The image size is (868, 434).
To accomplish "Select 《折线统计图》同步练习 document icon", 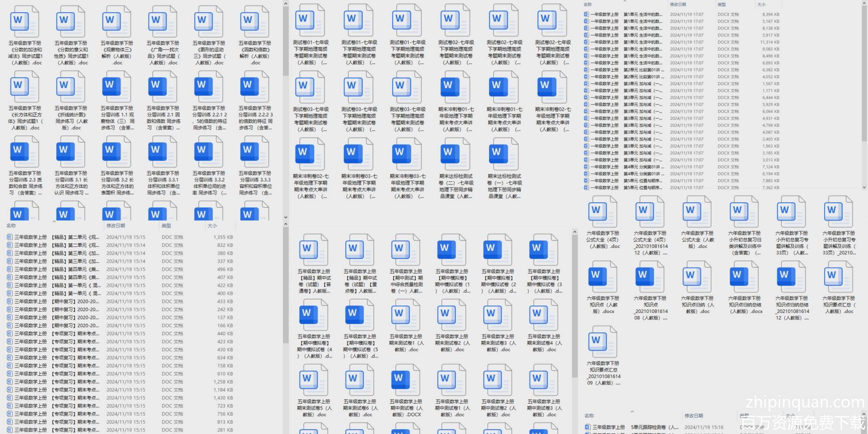I will point(70,87).
